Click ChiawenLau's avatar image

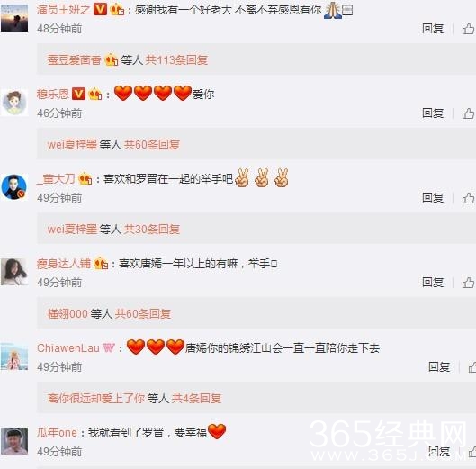[x=14, y=356]
